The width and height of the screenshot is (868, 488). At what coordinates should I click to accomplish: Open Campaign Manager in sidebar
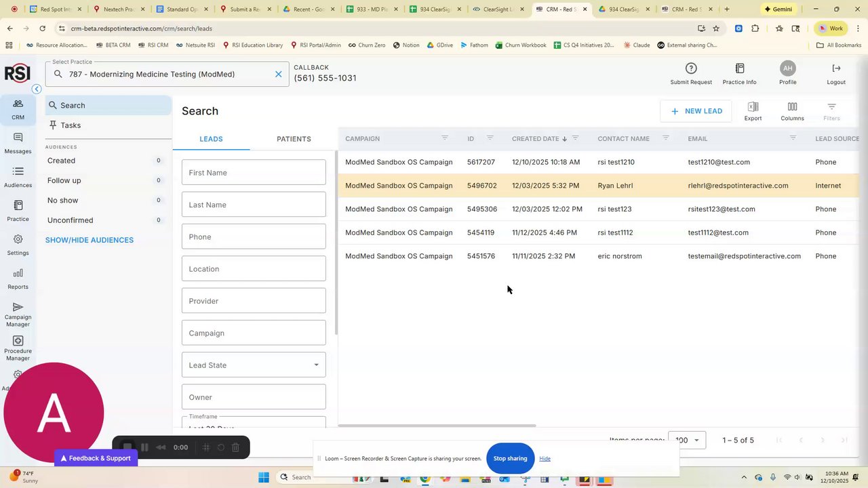18,314
